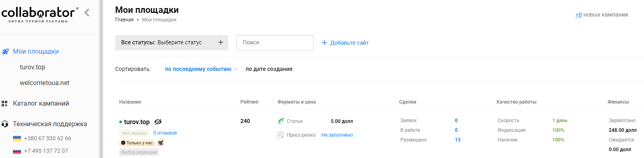The height and width of the screenshot is (158, 644).
Task: Click the Размещено count 13
Action: point(458,140)
